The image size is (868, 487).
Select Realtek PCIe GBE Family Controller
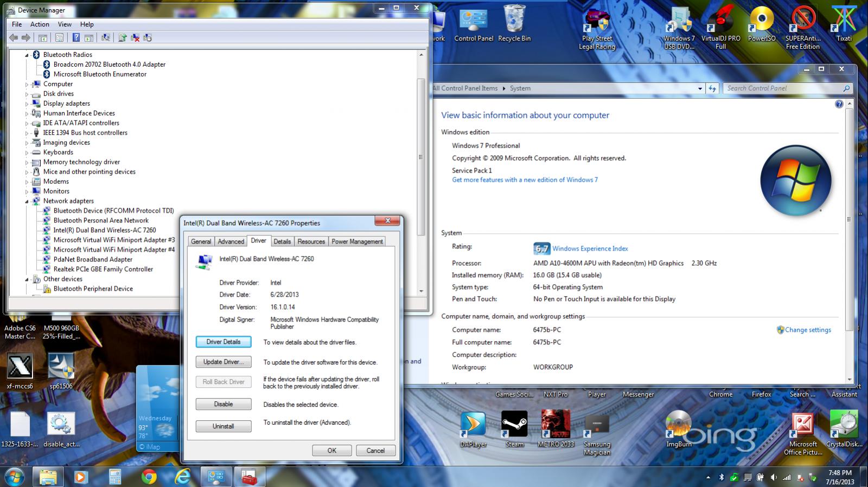(103, 269)
